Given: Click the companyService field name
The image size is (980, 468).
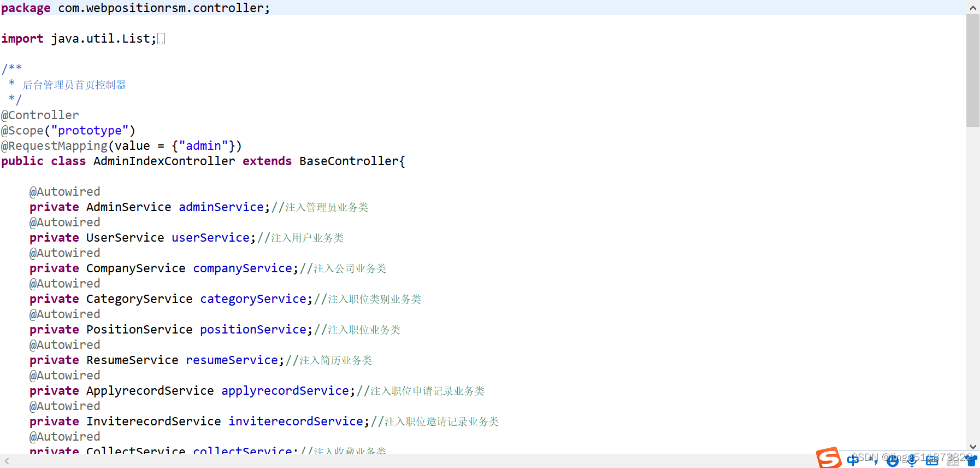Looking at the screenshot, I should coord(243,268).
